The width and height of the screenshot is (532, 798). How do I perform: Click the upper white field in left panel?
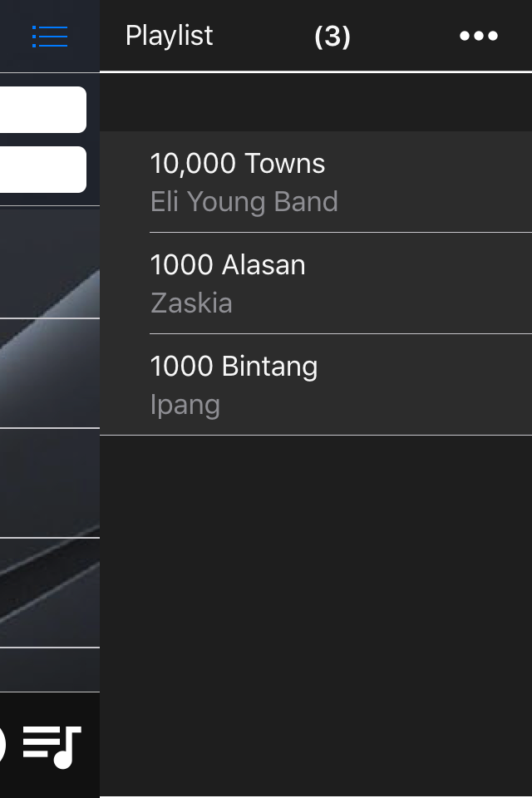pos(43,110)
